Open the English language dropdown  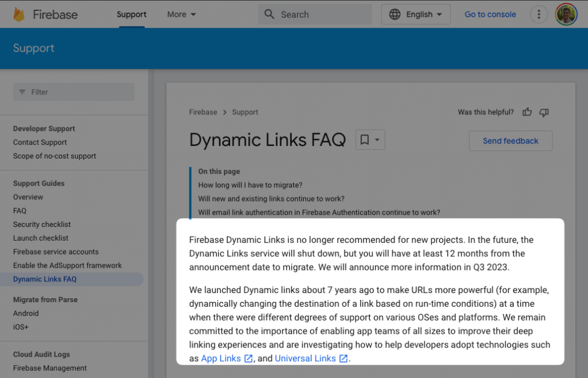(x=416, y=14)
